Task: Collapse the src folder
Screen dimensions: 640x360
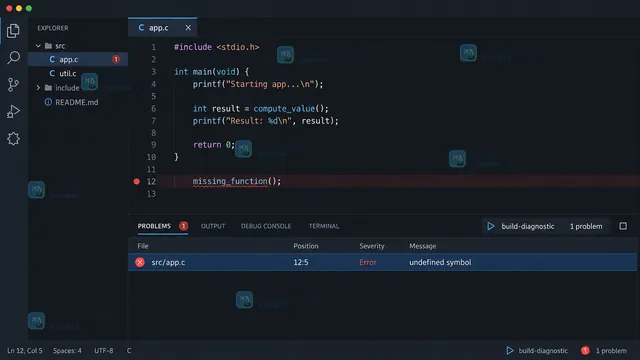Action: click(x=38, y=46)
